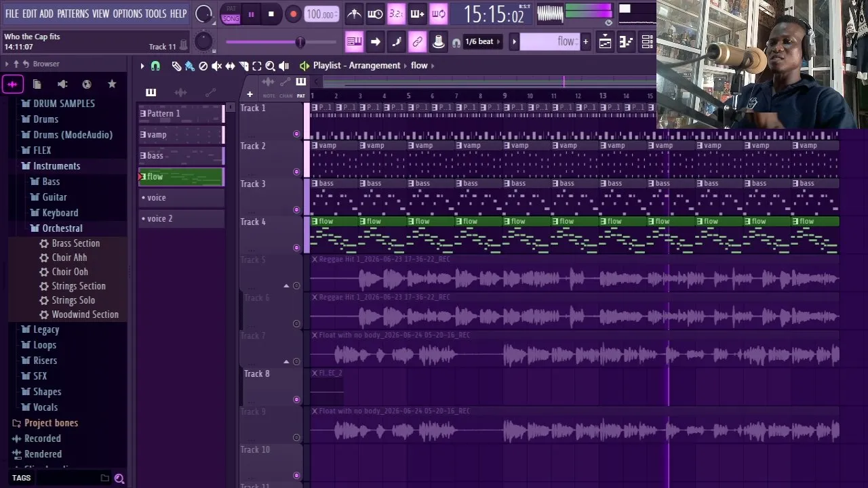Image resolution: width=868 pixels, height=488 pixels.
Task: Open the playlist options arrow menu
Action: coord(142,66)
